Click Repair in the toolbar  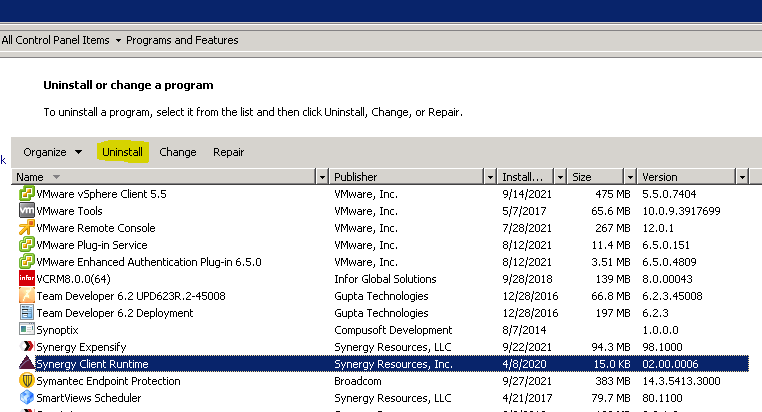coord(228,152)
